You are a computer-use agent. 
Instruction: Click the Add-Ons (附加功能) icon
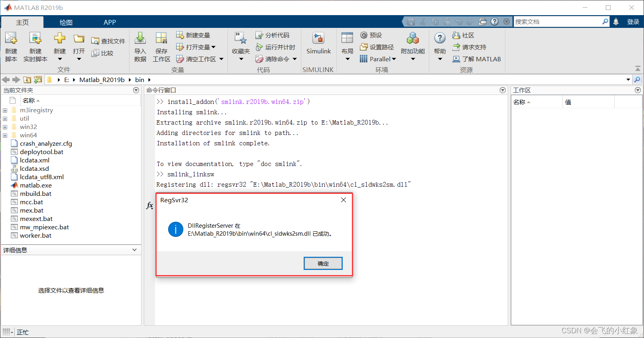413,38
